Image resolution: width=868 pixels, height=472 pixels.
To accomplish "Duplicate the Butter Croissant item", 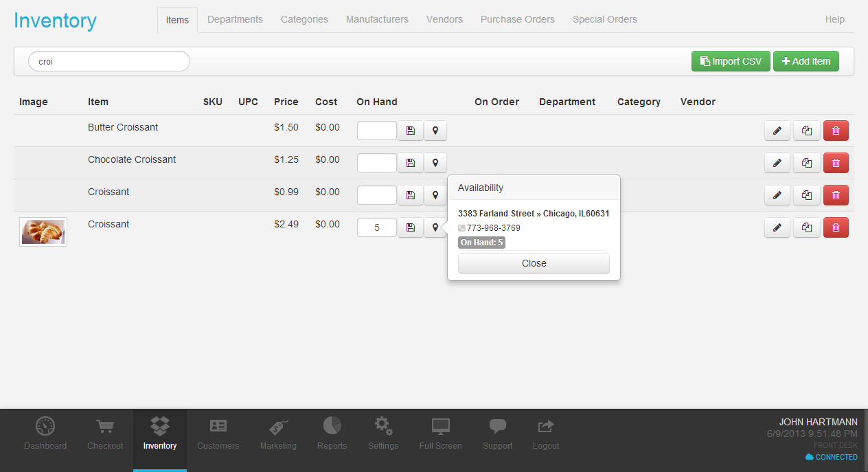I will pos(806,131).
